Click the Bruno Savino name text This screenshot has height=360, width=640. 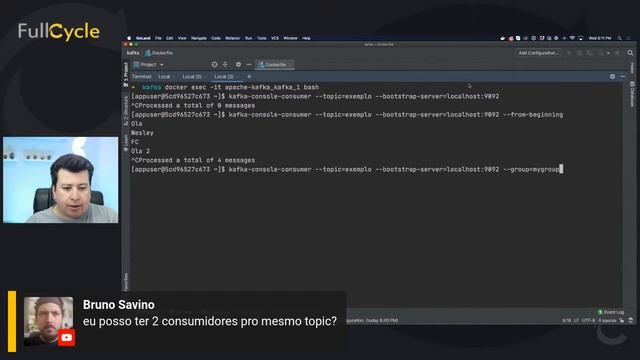point(119,305)
